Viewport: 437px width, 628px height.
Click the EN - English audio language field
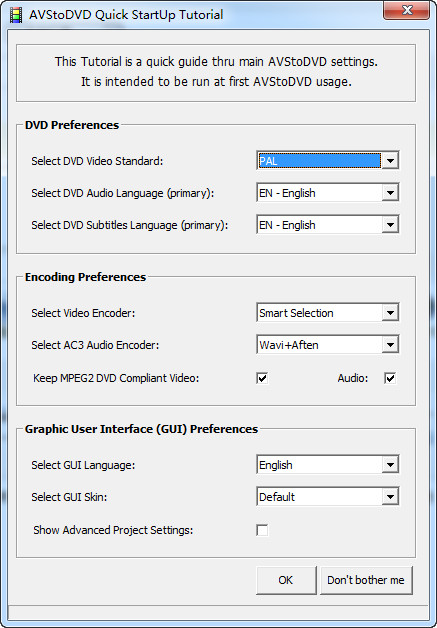tap(319, 193)
